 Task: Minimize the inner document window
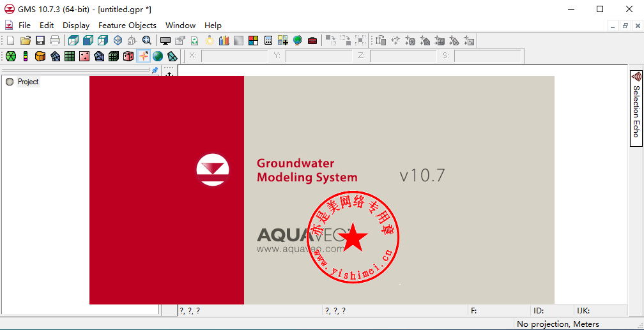[613, 26]
